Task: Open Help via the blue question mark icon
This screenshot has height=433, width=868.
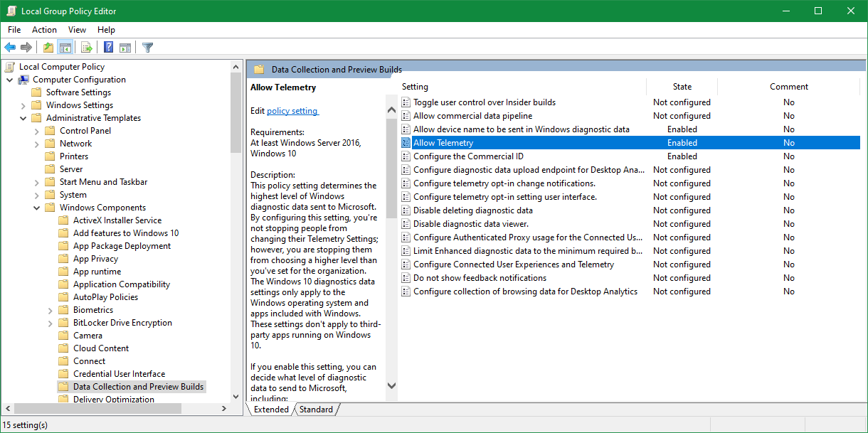Action: 109,48
